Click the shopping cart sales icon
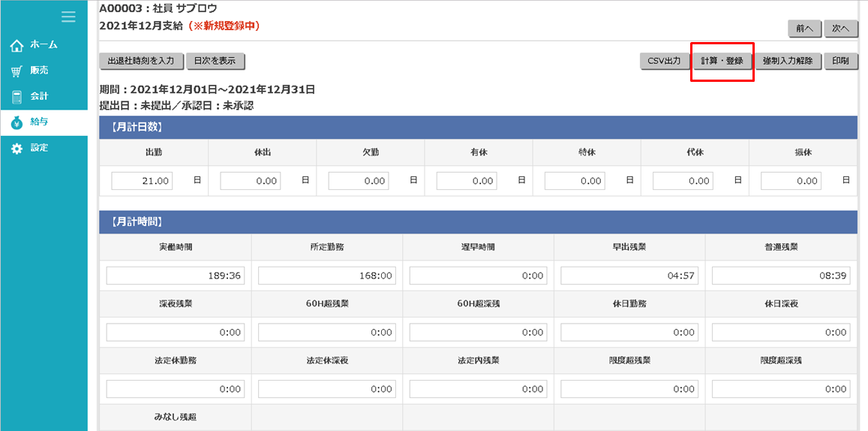 coord(17,71)
